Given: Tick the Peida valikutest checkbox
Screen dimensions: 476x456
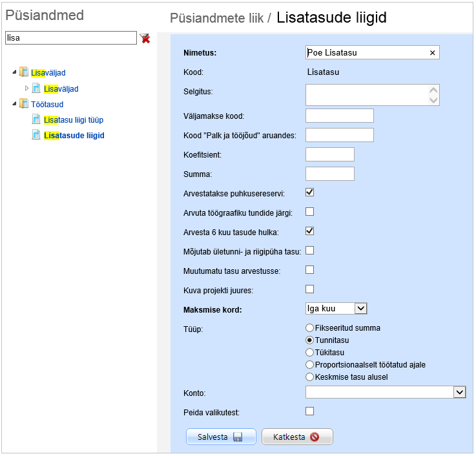Looking at the screenshot, I should [309, 411].
